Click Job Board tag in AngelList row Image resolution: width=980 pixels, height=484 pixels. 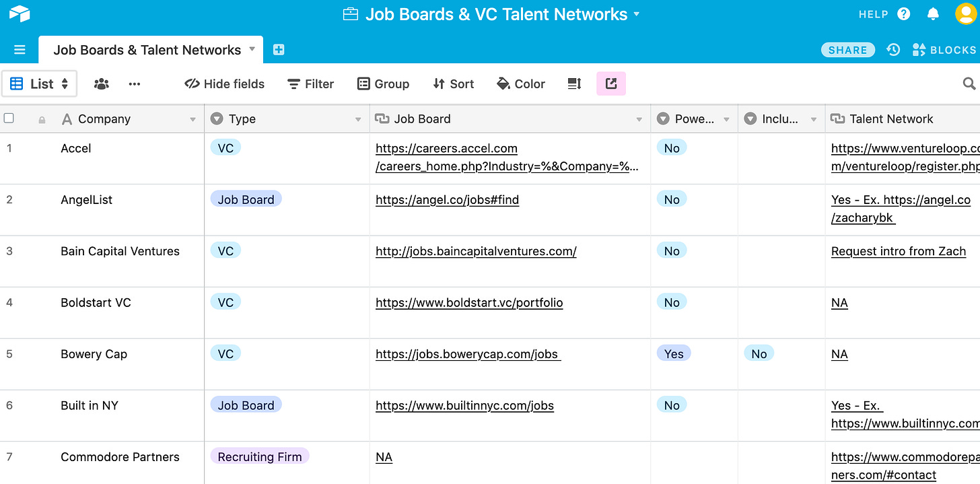coord(246,199)
